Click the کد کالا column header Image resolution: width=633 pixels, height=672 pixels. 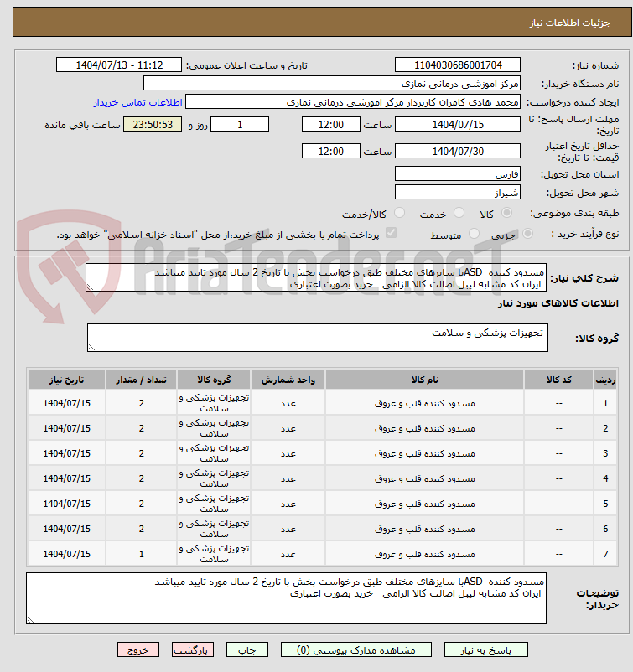(x=558, y=380)
